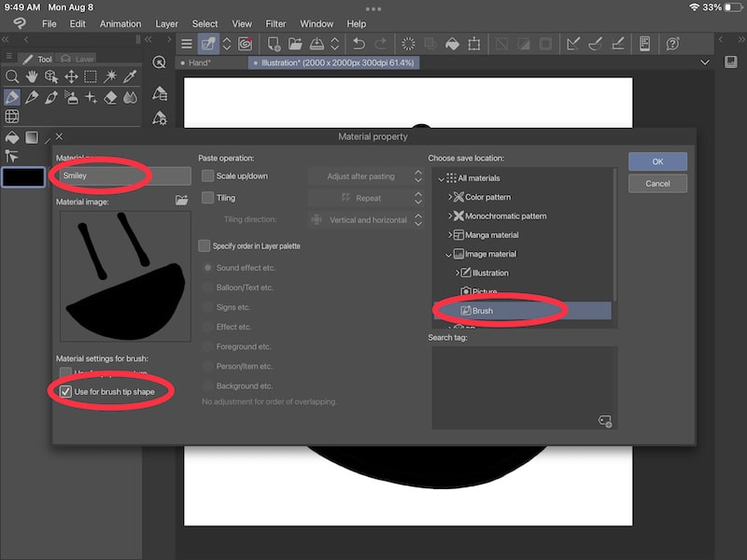Viewport: 747px width, 560px height.
Task: Select the Hand tool
Action: point(31,77)
